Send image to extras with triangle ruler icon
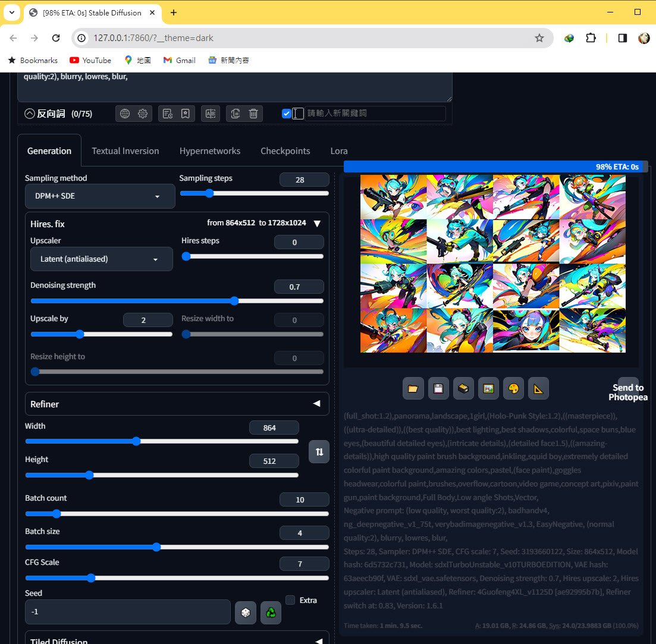The height and width of the screenshot is (644, 656). coord(538,389)
